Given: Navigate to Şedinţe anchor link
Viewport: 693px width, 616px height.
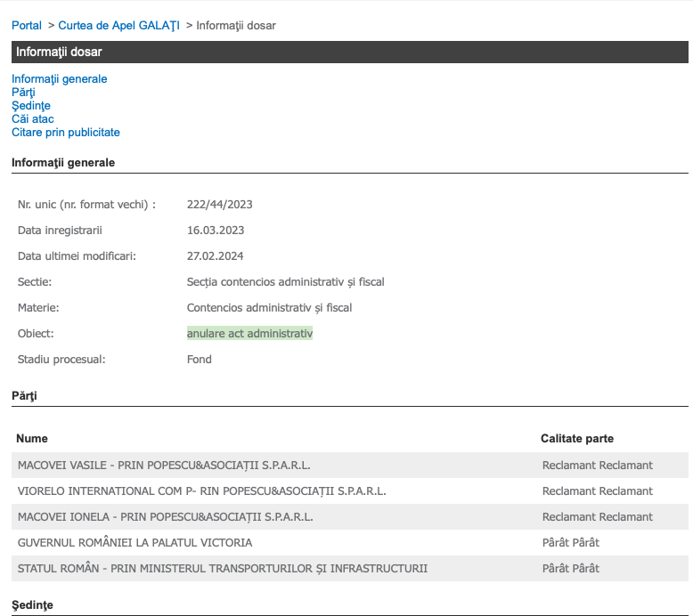Looking at the screenshot, I should pyautogui.click(x=31, y=106).
